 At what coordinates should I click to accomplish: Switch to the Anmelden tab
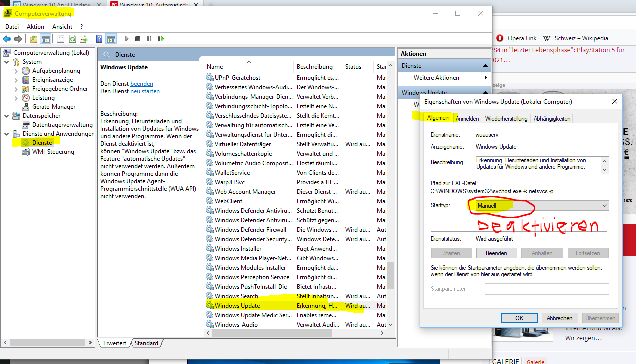[468, 119]
